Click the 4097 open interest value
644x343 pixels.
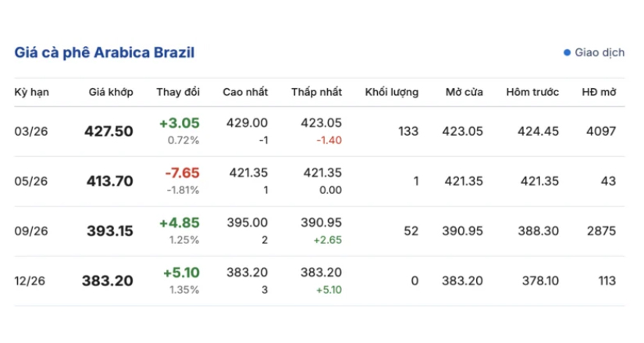(601, 132)
